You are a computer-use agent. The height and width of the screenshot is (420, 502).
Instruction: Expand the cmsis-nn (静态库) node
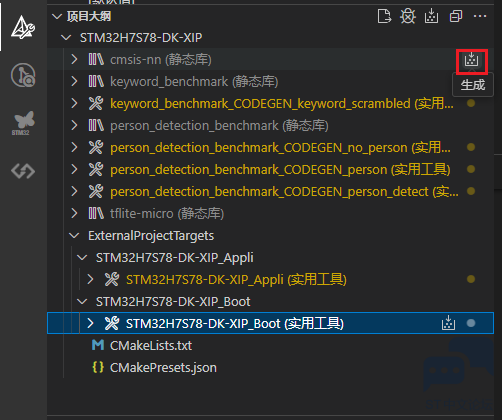click(x=74, y=59)
